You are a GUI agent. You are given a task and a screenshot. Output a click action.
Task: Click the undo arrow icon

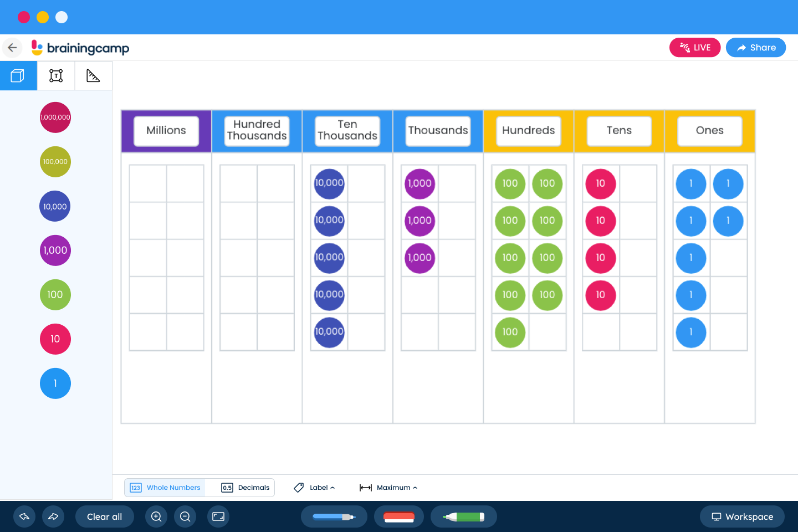(x=24, y=516)
